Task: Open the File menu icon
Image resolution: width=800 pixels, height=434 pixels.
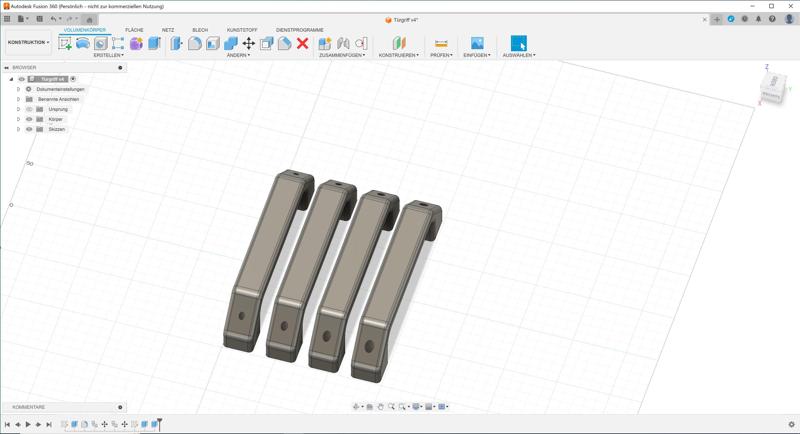Action: pyautogui.click(x=22, y=19)
